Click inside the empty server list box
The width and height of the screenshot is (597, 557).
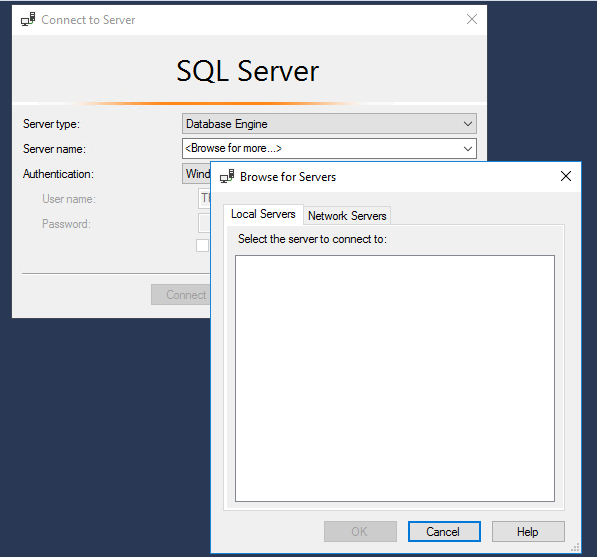point(395,378)
